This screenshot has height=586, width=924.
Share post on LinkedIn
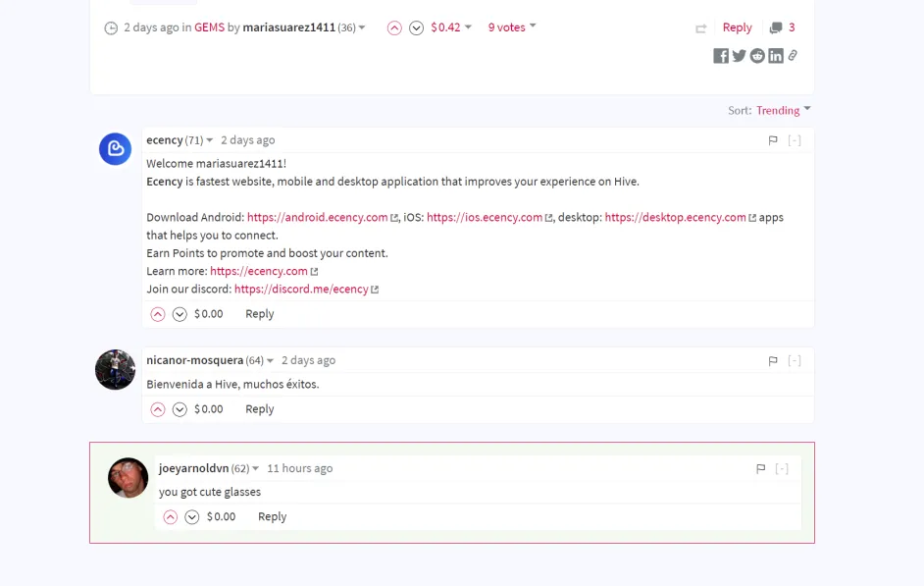776,55
